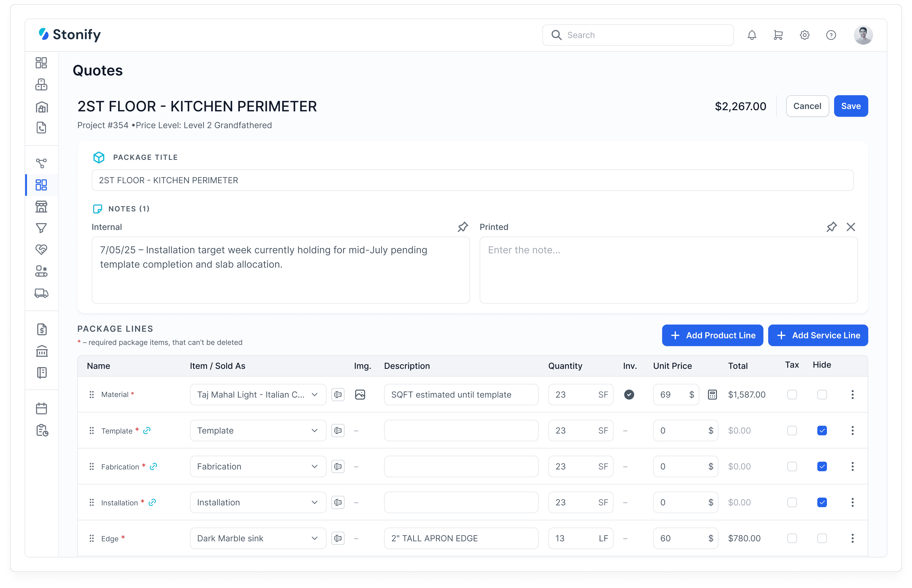The height and width of the screenshot is (588, 912).
Task: Open the notifications bell
Action: [752, 35]
